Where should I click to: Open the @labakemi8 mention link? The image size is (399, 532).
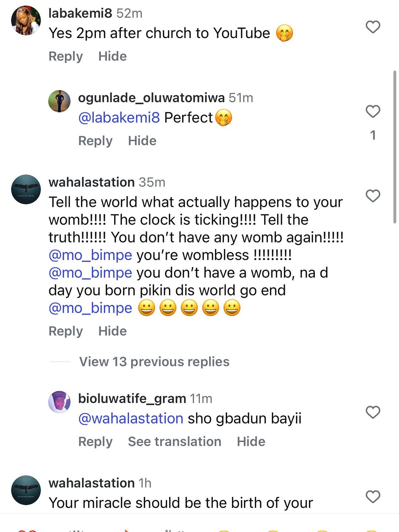click(x=119, y=118)
